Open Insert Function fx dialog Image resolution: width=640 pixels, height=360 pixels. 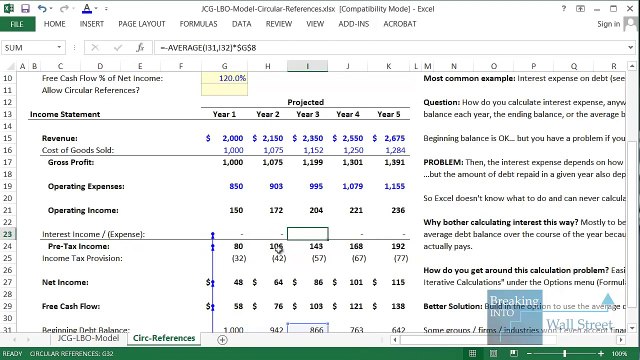pos(140,48)
